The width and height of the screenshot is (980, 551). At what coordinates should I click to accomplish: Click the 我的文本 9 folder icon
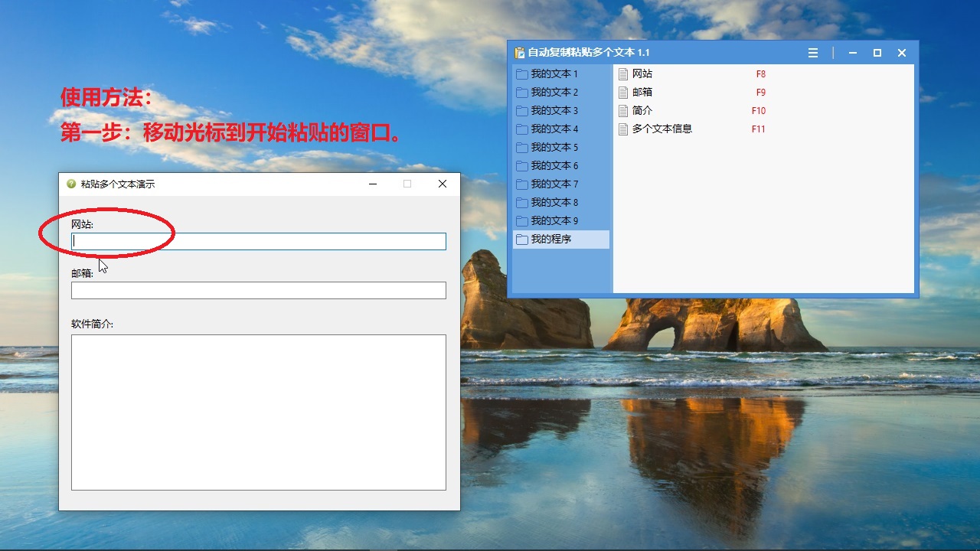(x=522, y=221)
